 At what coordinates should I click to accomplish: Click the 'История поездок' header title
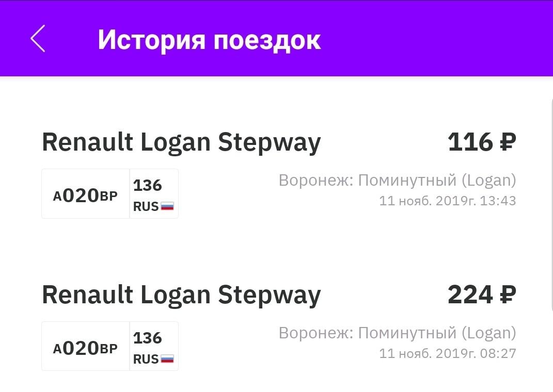(209, 39)
